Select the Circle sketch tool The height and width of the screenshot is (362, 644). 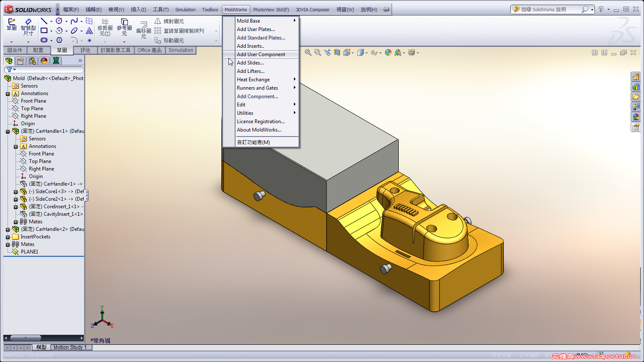tap(59, 21)
